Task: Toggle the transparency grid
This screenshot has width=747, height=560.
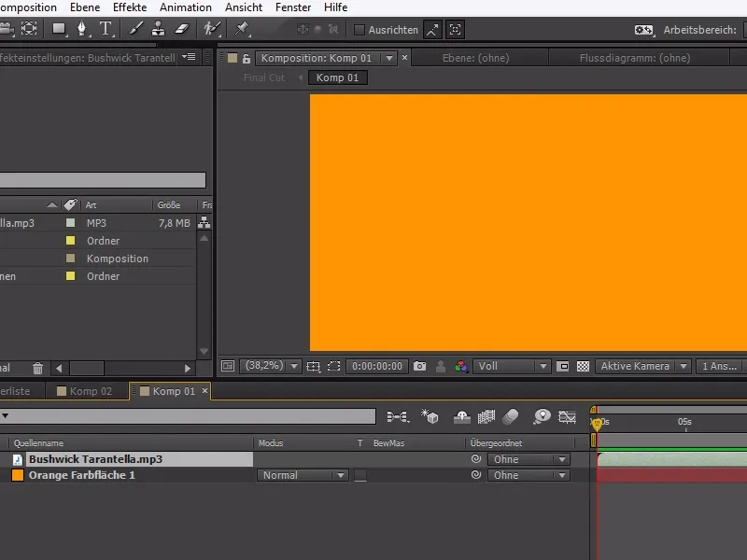Action: pyautogui.click(x=583, y=366)
